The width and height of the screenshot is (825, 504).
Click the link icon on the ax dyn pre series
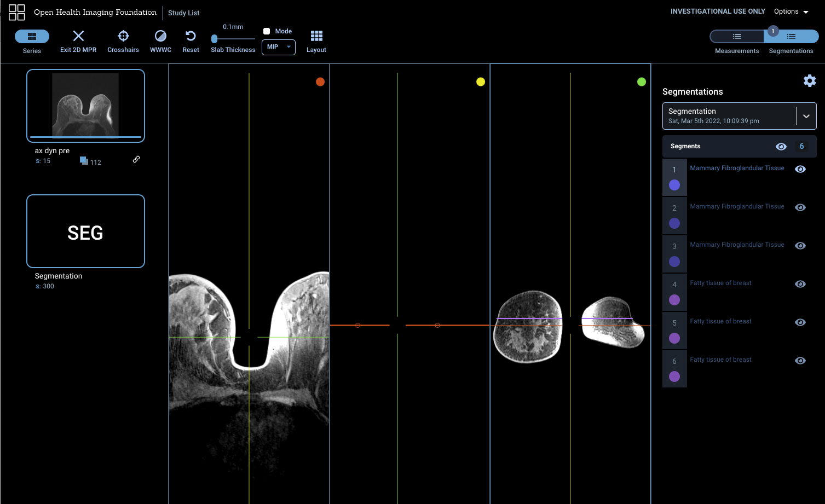click(136, 159)
